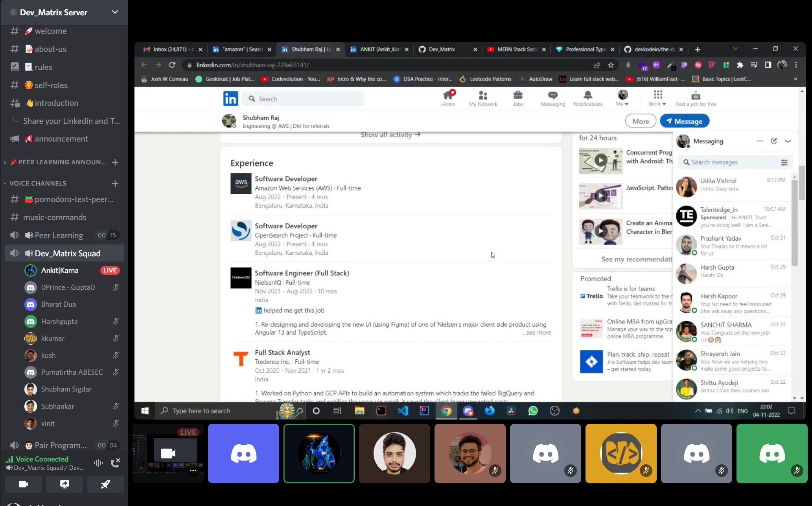This screenshot has height=506, width=812.
Task: Click the More button on profile
Action: click(x=640, y=121)
